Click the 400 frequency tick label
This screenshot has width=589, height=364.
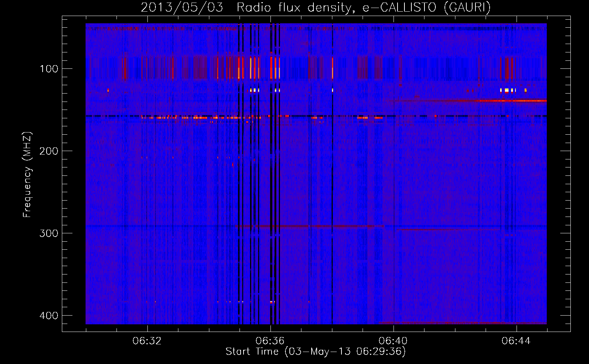tap(49, 316)
